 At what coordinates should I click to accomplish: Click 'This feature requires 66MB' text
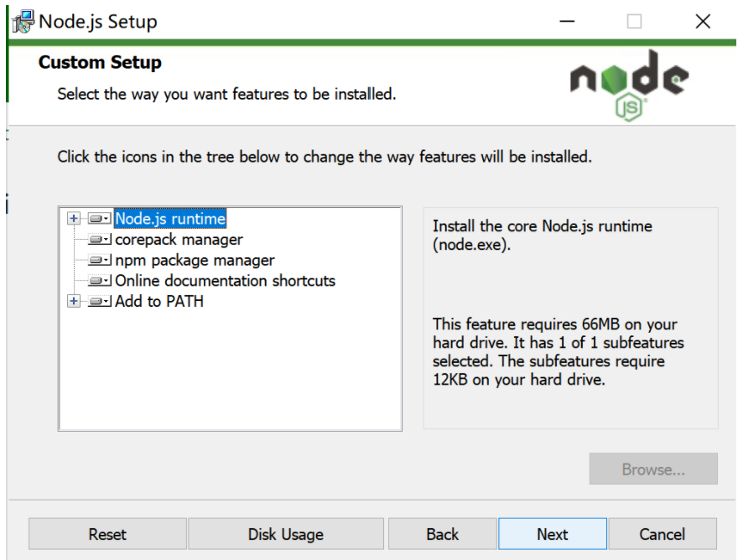(559, 352)
